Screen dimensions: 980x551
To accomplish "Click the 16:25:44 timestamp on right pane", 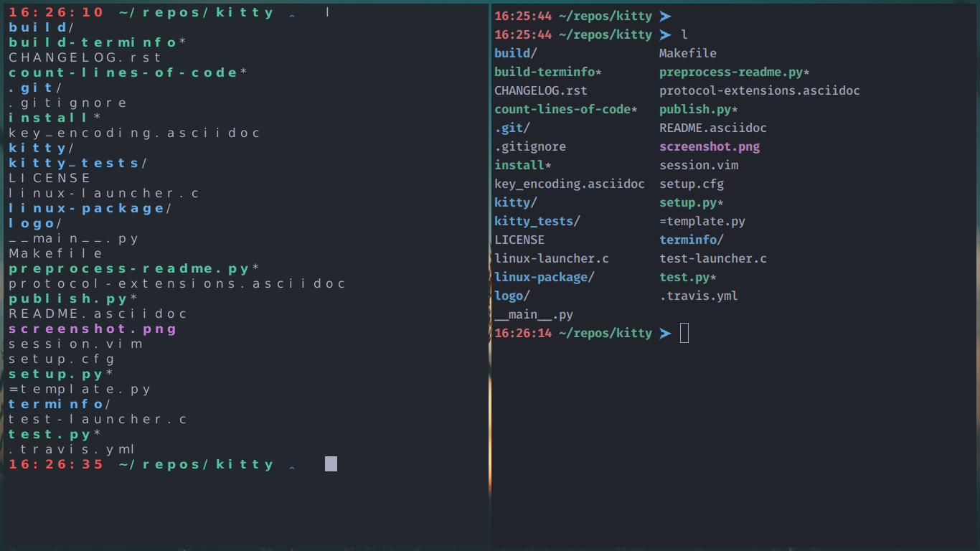I will pyautogui.click(x=522, y=15).
